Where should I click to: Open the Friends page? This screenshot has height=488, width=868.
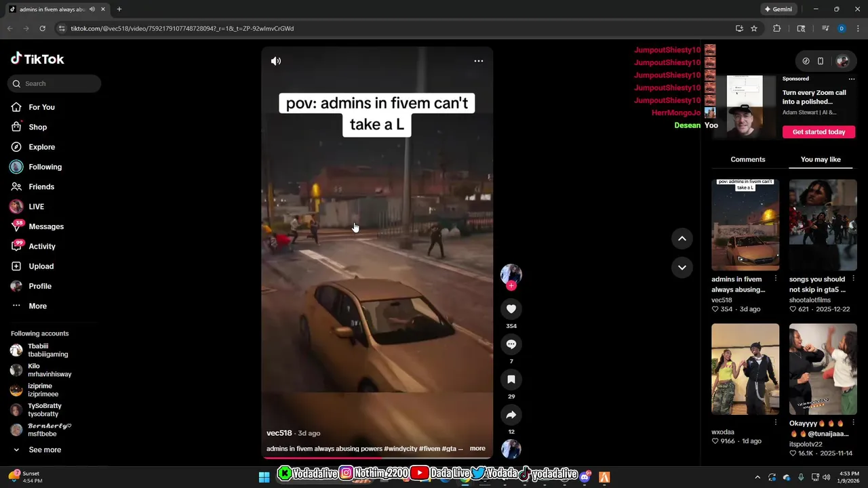(x=41, y=186)
